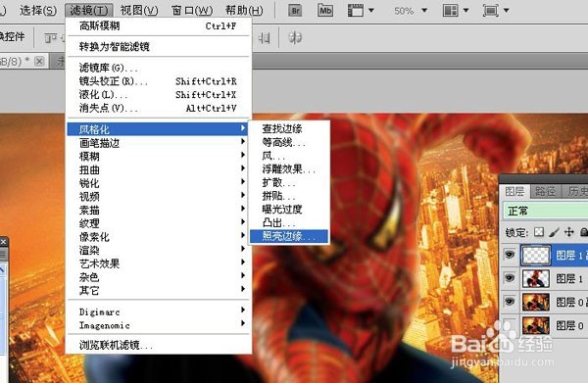Image resolution: width=588 pixels, height=383 pixels.
Task: Expand the 像素化 submenu
Action: pos(158,237)
